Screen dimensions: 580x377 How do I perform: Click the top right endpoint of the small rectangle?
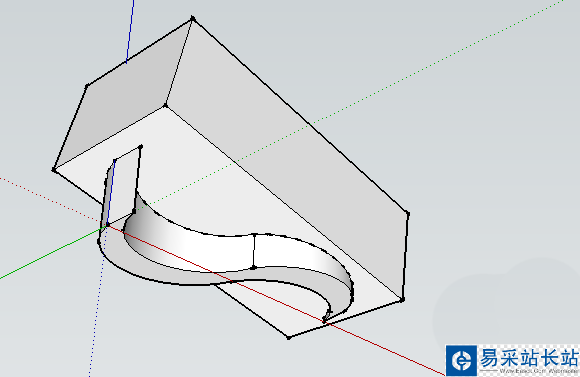point(141,147)
